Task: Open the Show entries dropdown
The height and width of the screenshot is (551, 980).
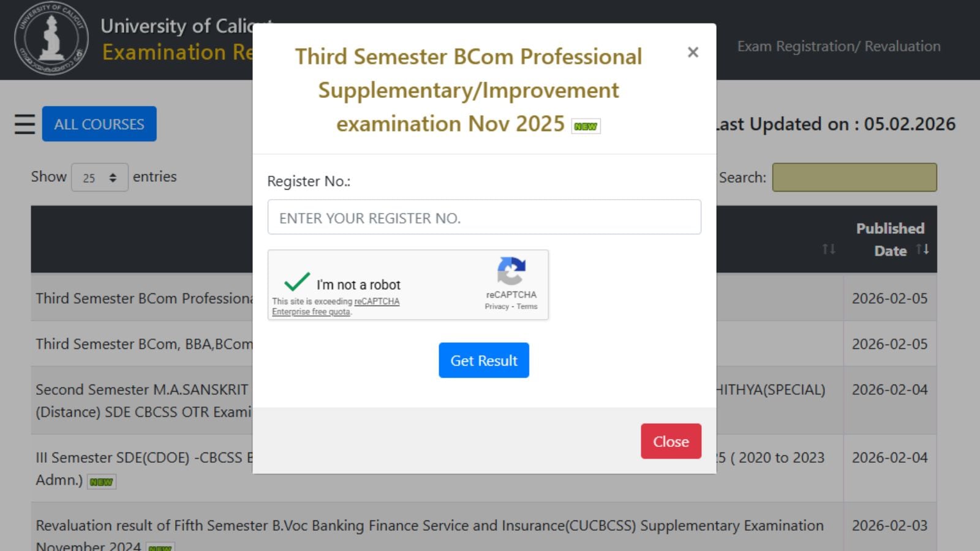Action: 99,178
